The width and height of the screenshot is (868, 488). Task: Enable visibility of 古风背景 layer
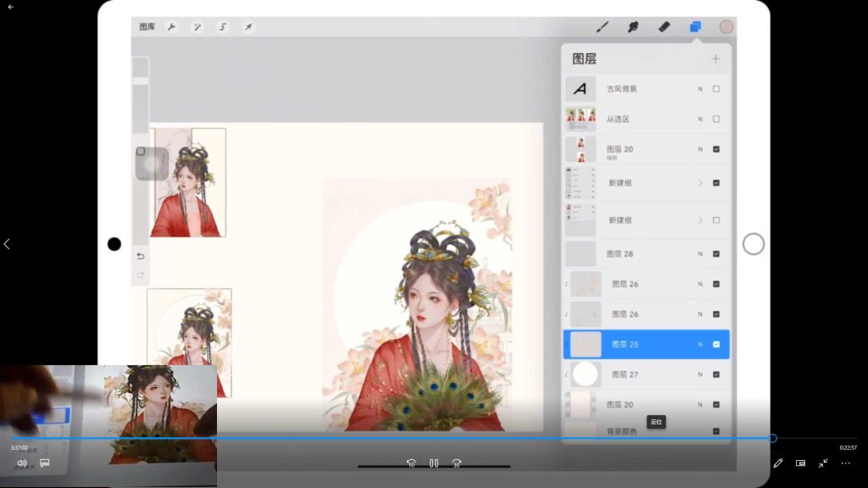[x=716, y=89]
